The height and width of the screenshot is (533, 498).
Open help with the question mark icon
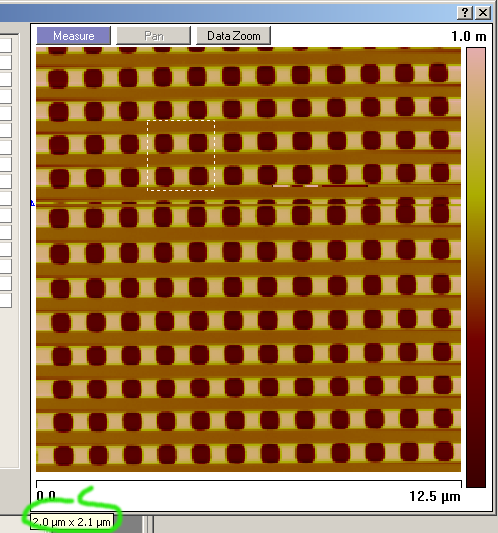[x=465, y=13]
